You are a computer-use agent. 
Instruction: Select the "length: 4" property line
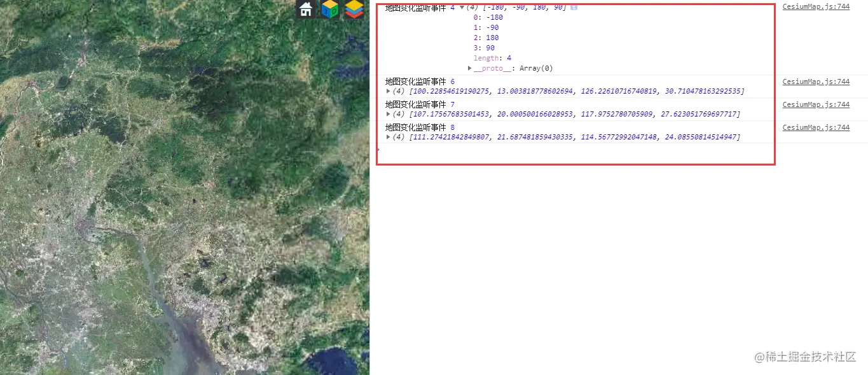[x=492, y=58]
